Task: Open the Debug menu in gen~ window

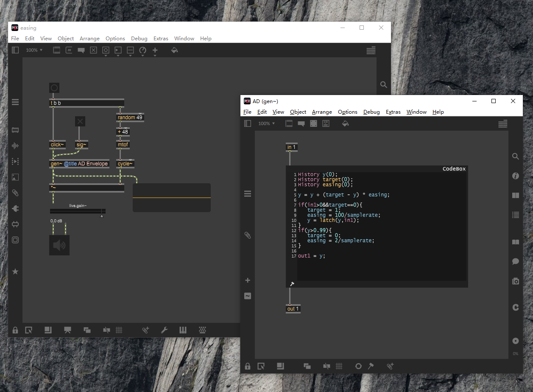Action: click(x=371, y=112)
